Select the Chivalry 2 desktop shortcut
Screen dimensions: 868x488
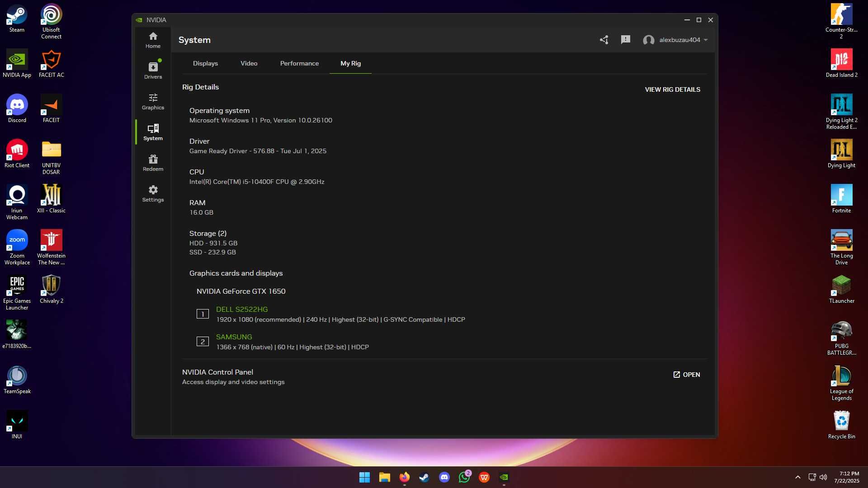click(52, 290)
